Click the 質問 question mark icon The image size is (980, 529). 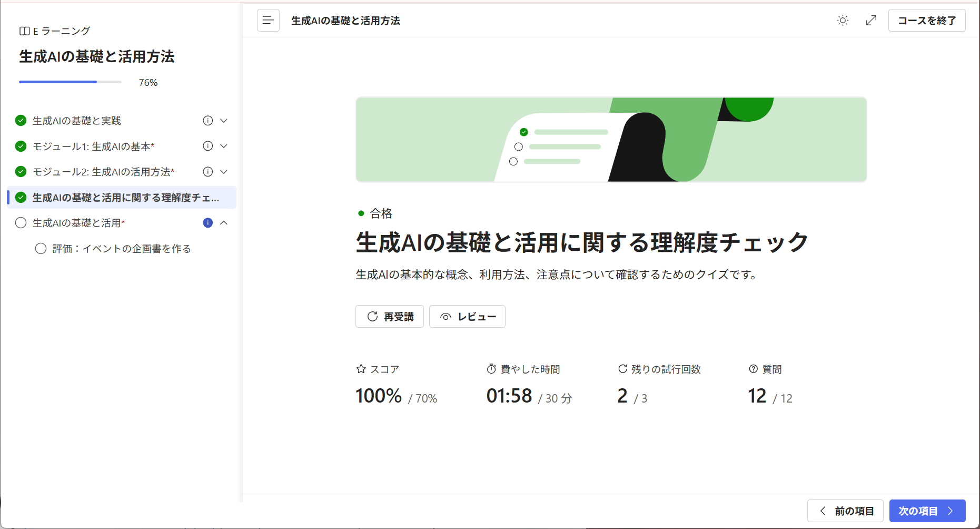(753, 369)
